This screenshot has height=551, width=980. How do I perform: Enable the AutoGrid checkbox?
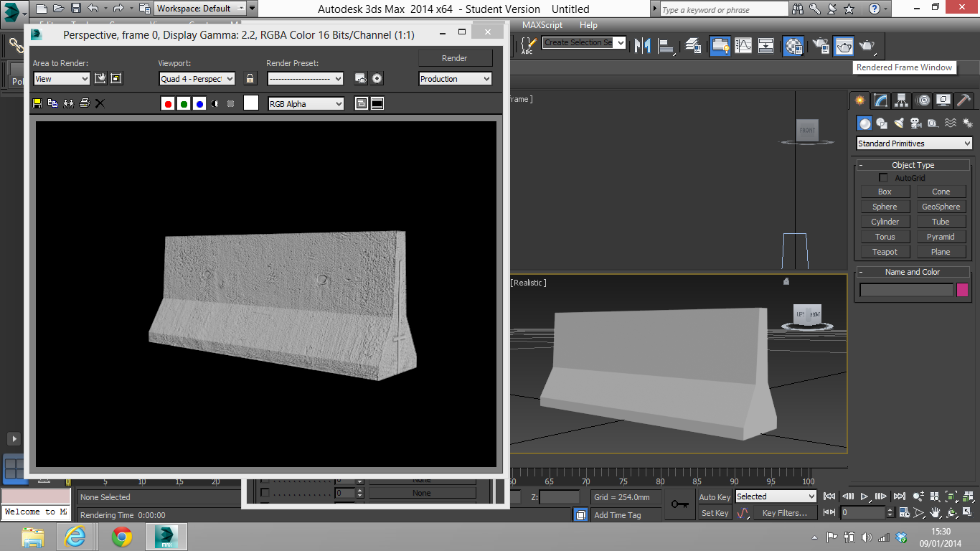coord(884,178)
